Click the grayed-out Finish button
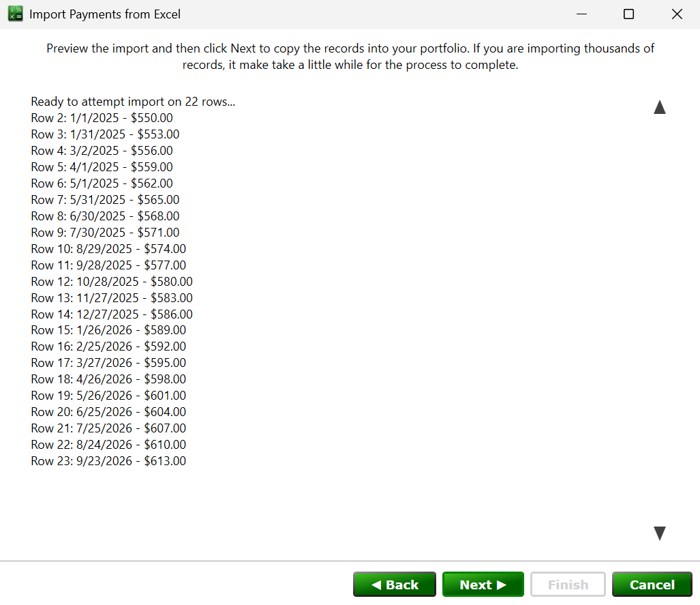 [568, 585]
